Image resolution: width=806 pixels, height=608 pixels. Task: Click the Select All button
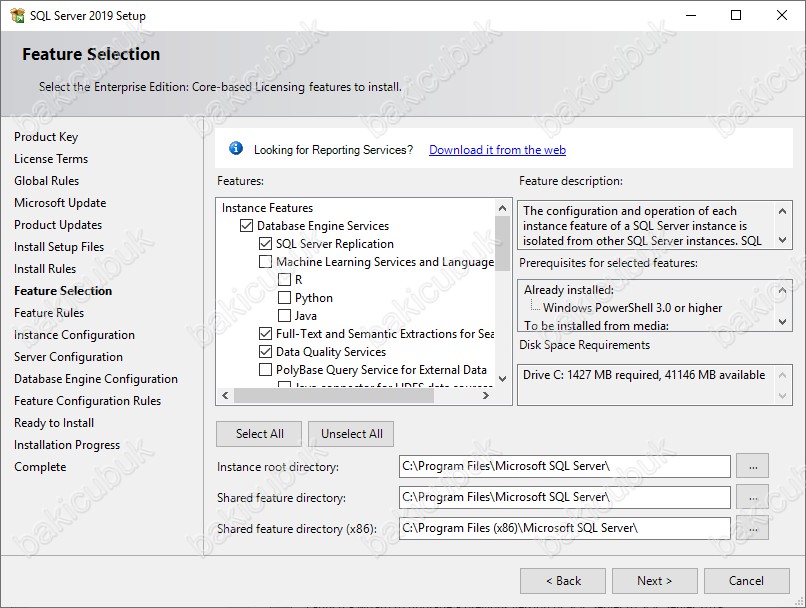(259, 434)
